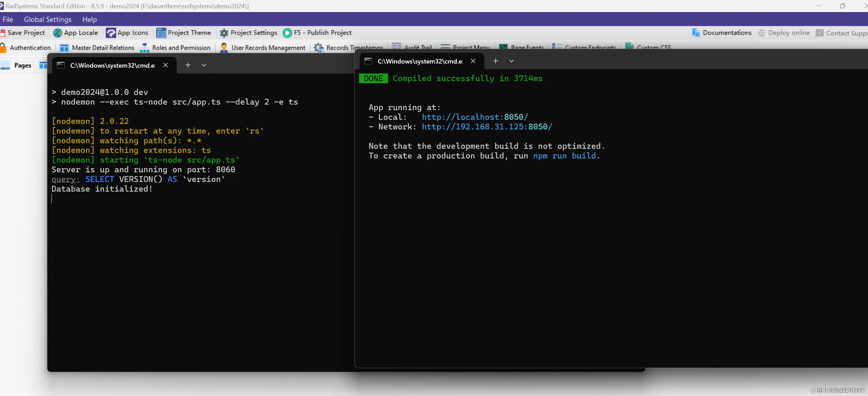Add new tab in right terminal
Screen dimensions: 868x396
tap(496, 61)
